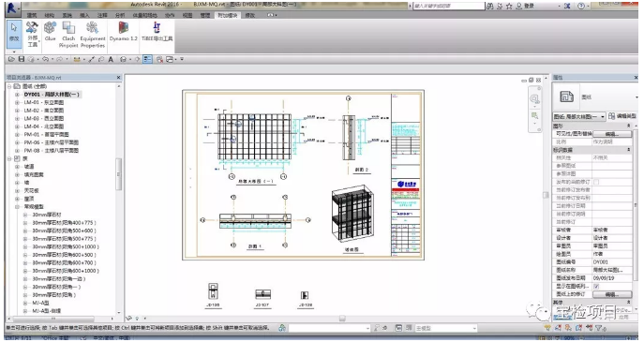This screenshot has width=644, height=342.
Task: Open the Equipment Properties tool
Action: point(93,35)
